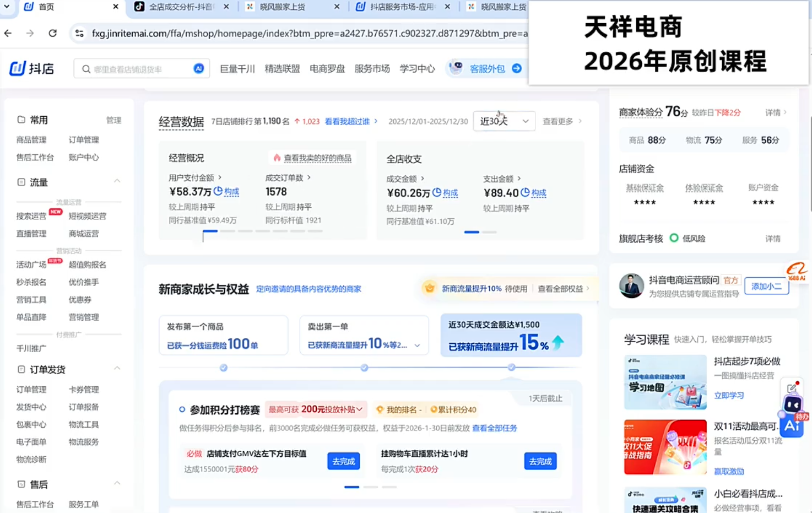Click inside the store search input field
The height and width of the screenshot is (513, 812).
pos(138,68)
